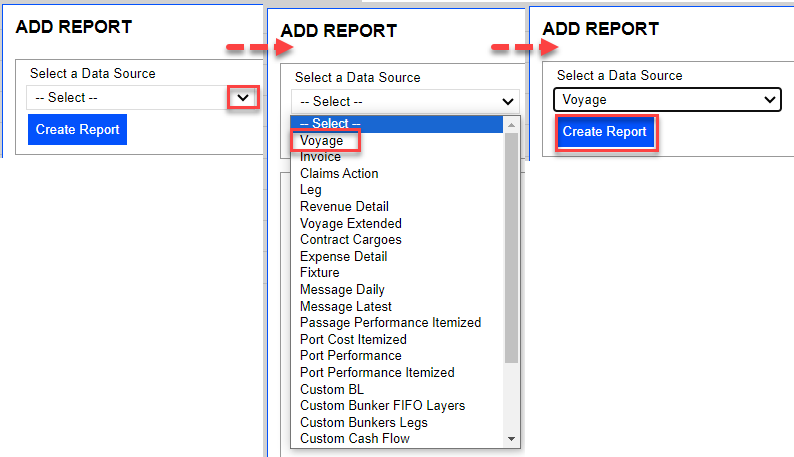
Task: Click the dropdown list's vertical scrollbar thumb
Action: click(512, 245)
